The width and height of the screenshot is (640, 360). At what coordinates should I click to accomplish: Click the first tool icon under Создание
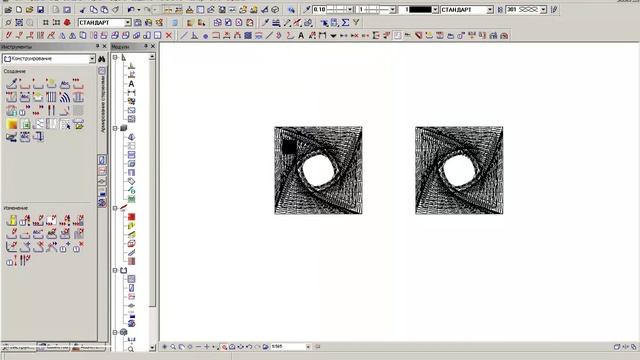pyautogui.click(x=11, y=84)
